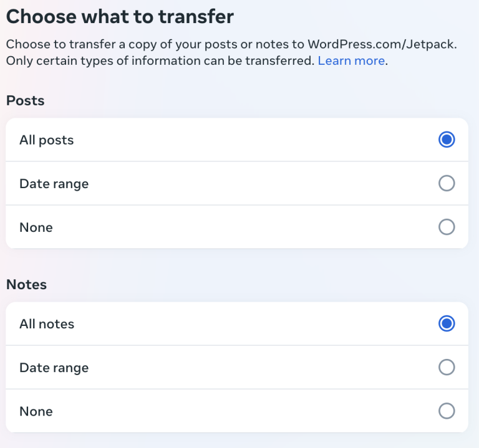Select the None radio button under Posts
Image resolution: width=479 pixels, height=448 pixels.
tap(447, 227)
